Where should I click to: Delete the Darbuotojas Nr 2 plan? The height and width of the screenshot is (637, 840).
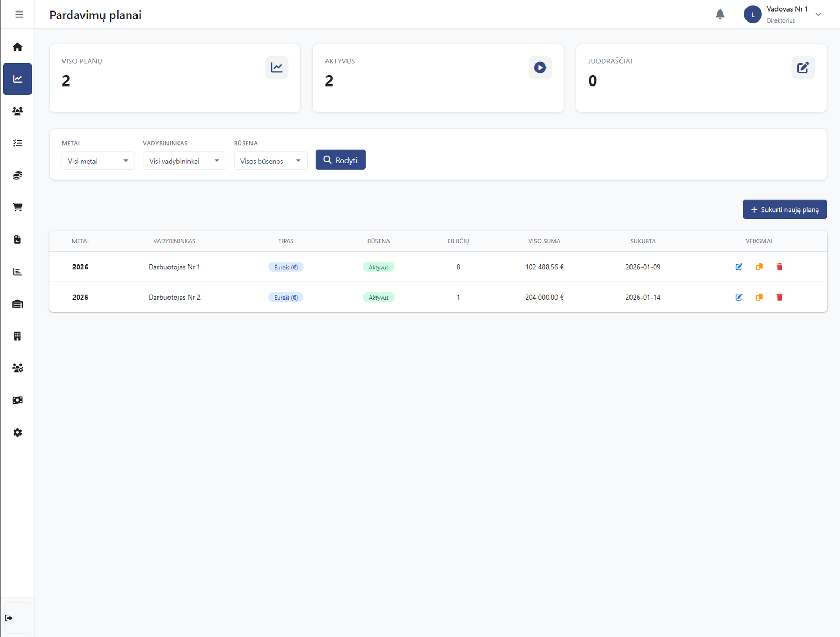point(780,298)
